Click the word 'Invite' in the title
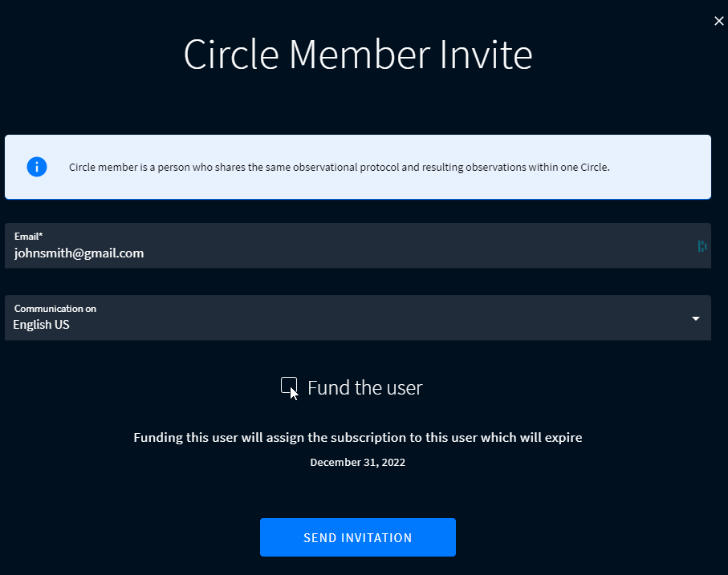This screenshot has height=575, width=728. coord(486,55)
